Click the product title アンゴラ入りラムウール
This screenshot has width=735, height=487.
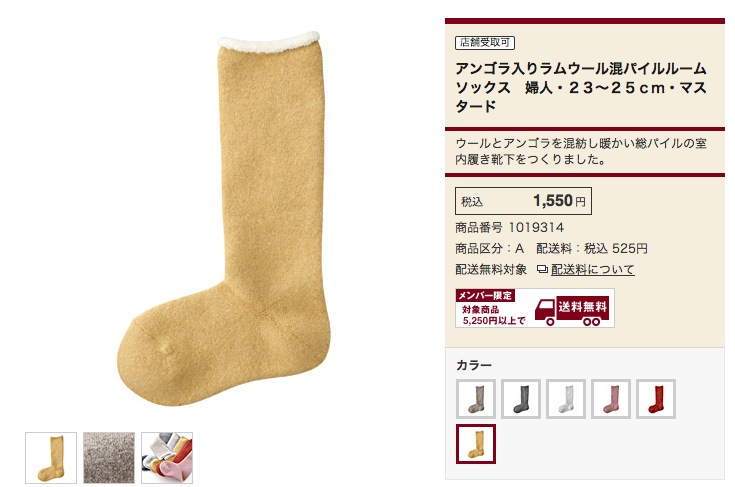[581, 87]
